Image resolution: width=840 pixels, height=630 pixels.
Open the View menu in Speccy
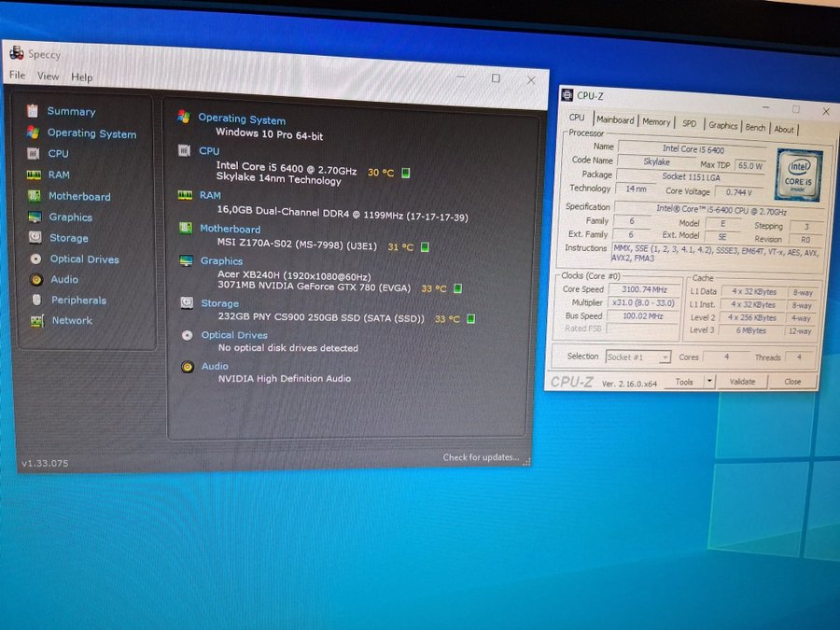pyautogui.click(x=49, y=77)
